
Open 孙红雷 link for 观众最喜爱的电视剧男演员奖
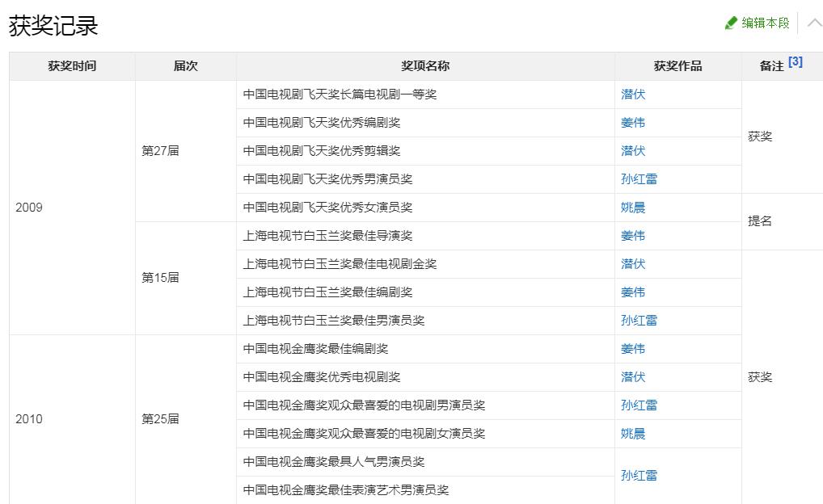[x=639, y=405]
